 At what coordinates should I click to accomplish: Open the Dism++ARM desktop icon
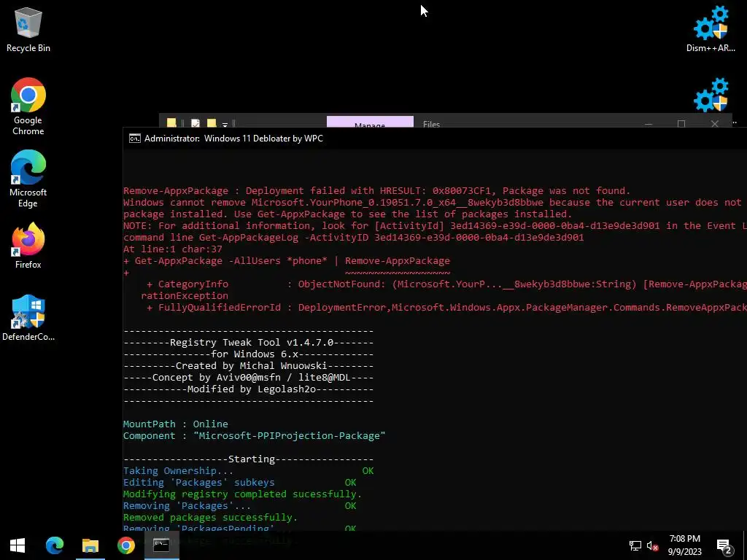[x=711, y=29]
